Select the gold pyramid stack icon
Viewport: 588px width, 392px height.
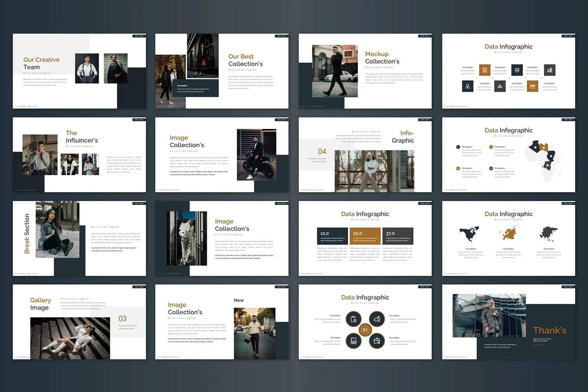tap(500, 86)
